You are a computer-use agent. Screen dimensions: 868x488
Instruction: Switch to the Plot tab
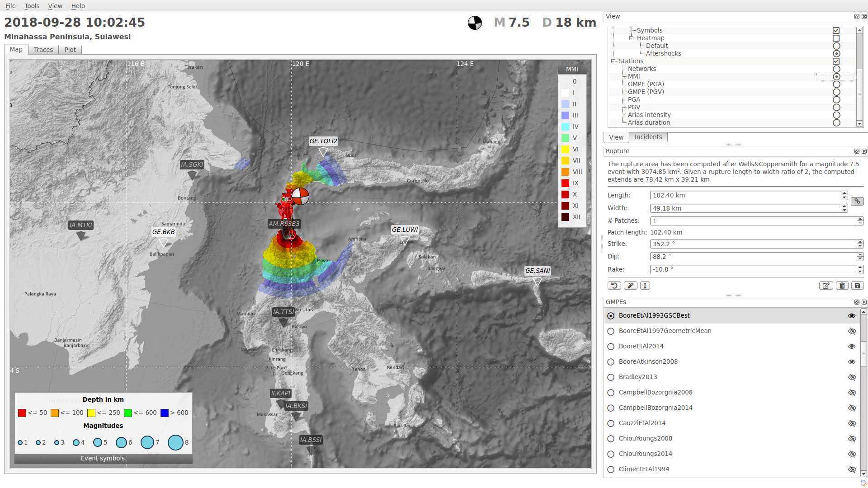tap(70, 50)
